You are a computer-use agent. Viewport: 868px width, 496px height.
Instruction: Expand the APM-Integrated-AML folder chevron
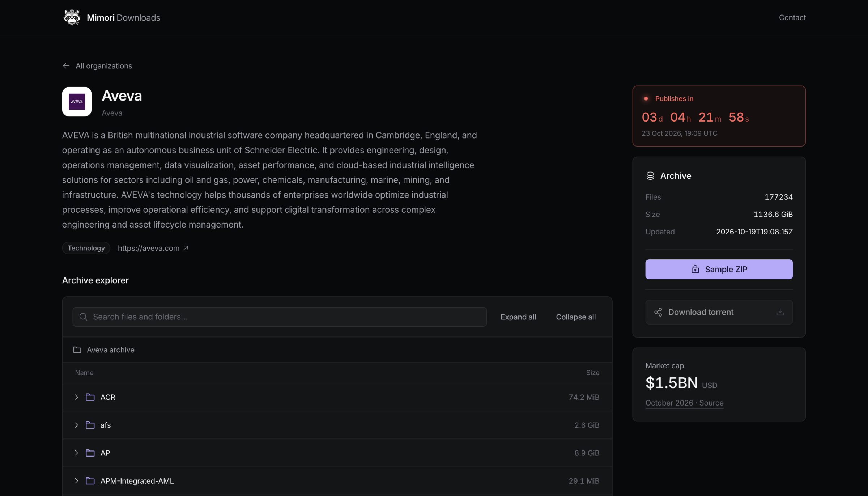click(76, 481)
